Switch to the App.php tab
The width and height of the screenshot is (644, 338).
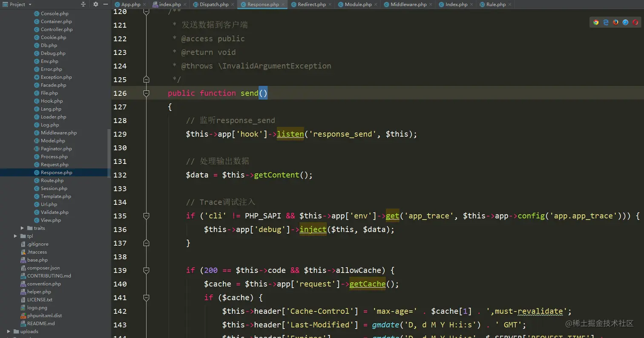click(x=130, y=4)
